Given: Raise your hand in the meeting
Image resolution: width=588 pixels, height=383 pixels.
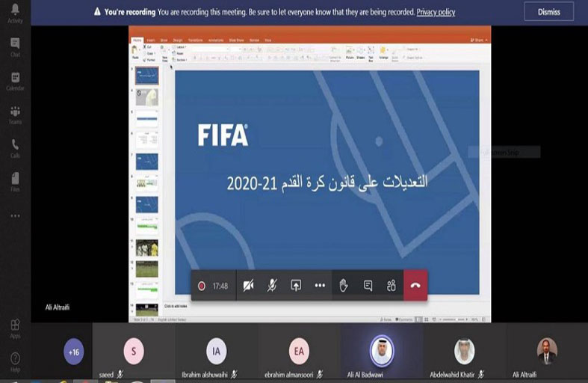Looking at the screenshot, I should click(x=344, y=286).
